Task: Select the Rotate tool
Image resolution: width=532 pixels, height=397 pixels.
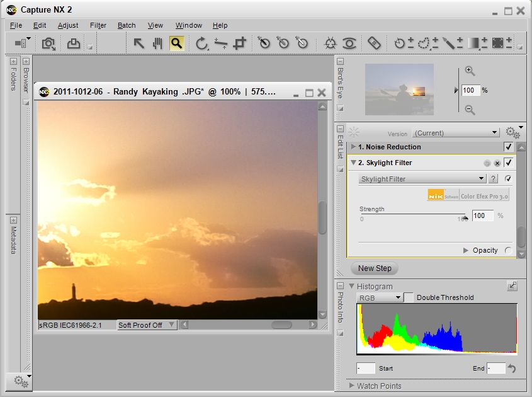Action: pyautogui.click(x=202, y=43)
